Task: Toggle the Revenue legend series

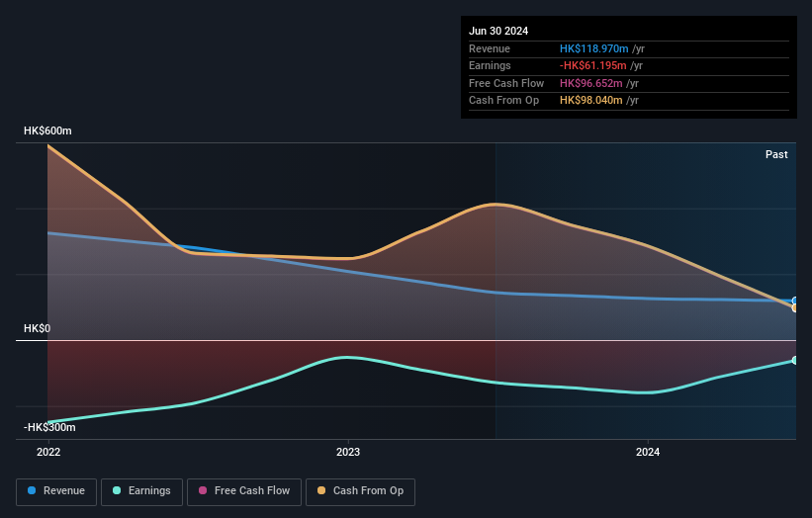Action: [56, 491]
